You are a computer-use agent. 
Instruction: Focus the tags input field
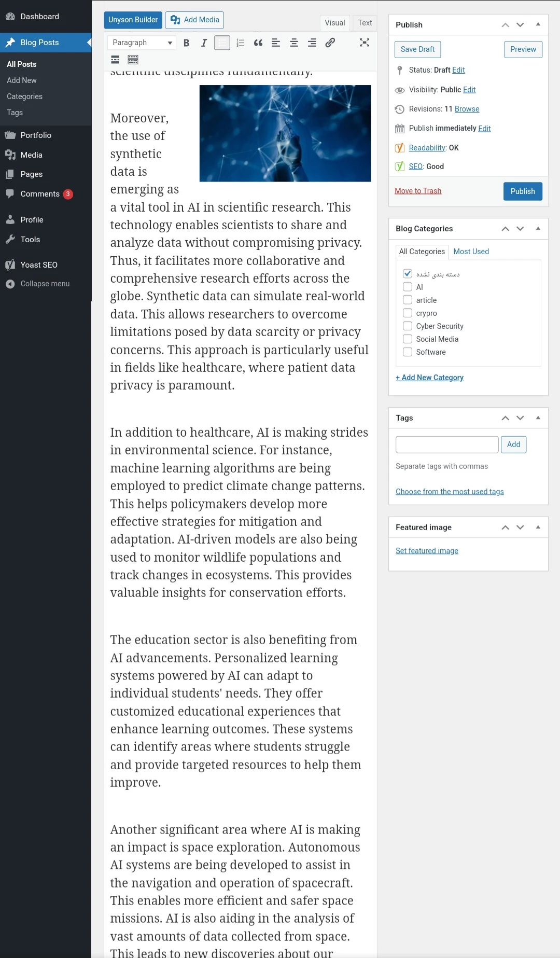click(x=446, y=445)
